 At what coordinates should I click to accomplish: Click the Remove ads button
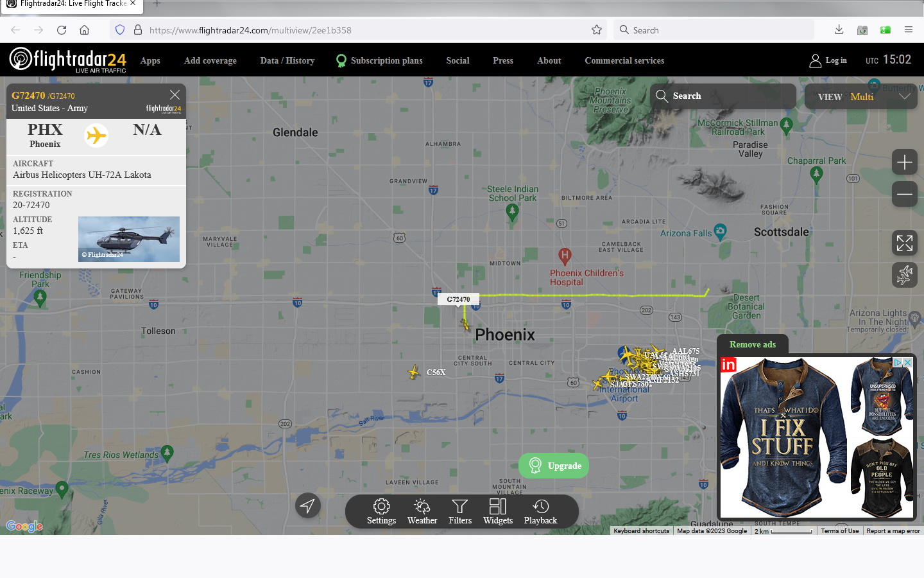pyautogui.click(x=753, y=344)
